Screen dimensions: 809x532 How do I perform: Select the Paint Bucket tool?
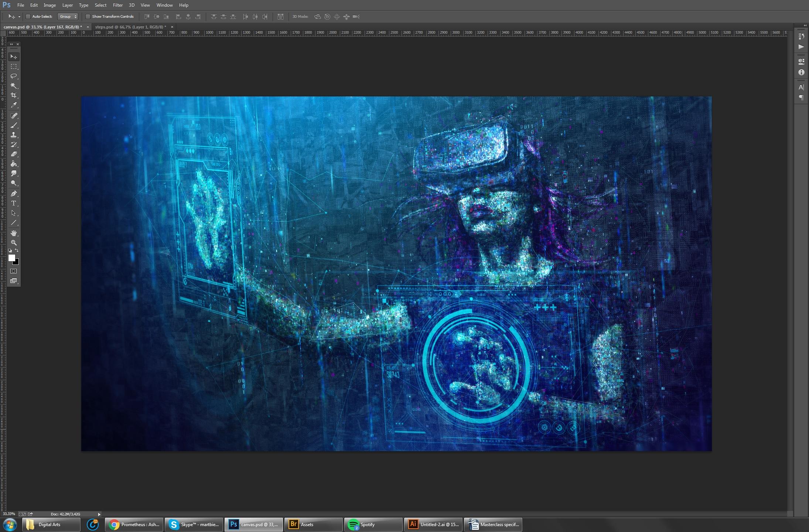pyautogui.click(x=14, y=164)
